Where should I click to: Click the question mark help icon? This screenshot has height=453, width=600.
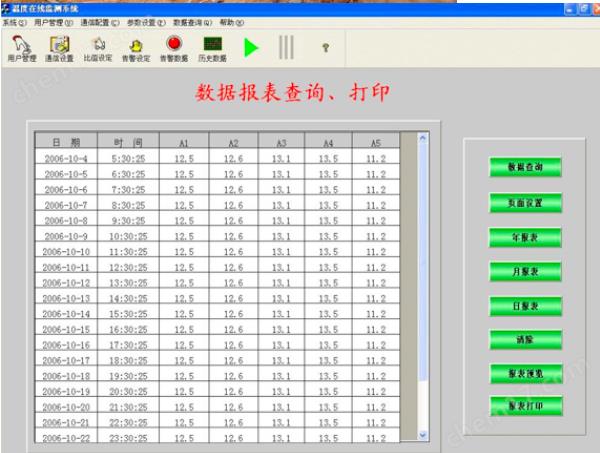pyautogui.click(x=325, y=47)
